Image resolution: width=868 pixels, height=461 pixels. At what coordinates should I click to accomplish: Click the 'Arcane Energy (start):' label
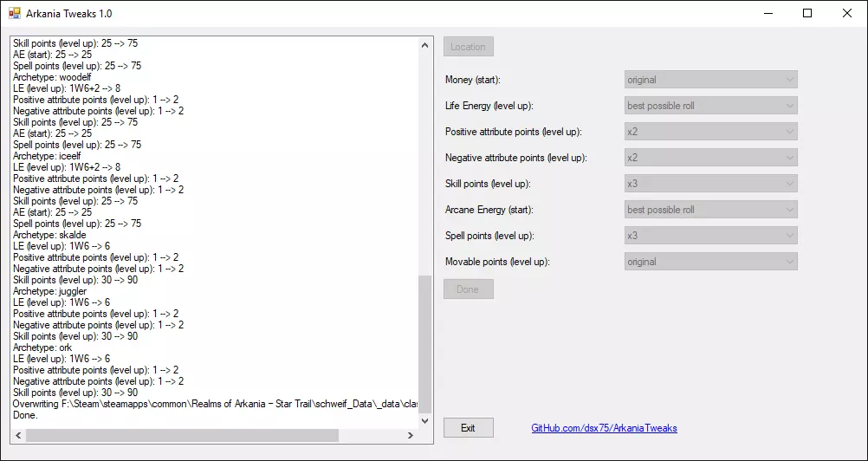pos(489,210)
